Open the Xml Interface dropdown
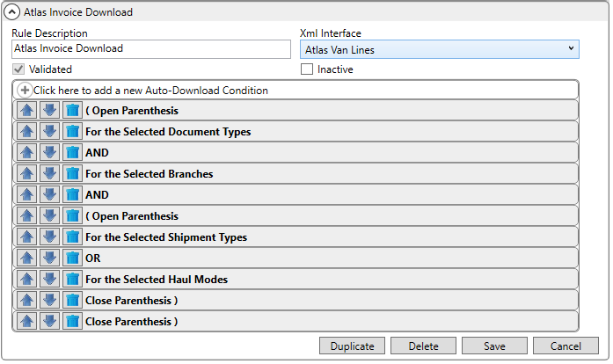The image size is (613, 364). point(440,49)
